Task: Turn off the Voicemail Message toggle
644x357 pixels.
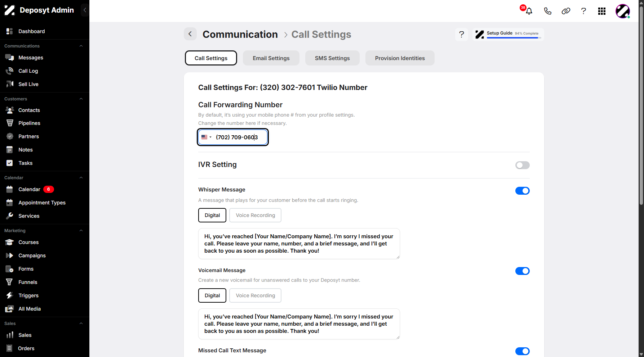Action: tap(522, 271)
